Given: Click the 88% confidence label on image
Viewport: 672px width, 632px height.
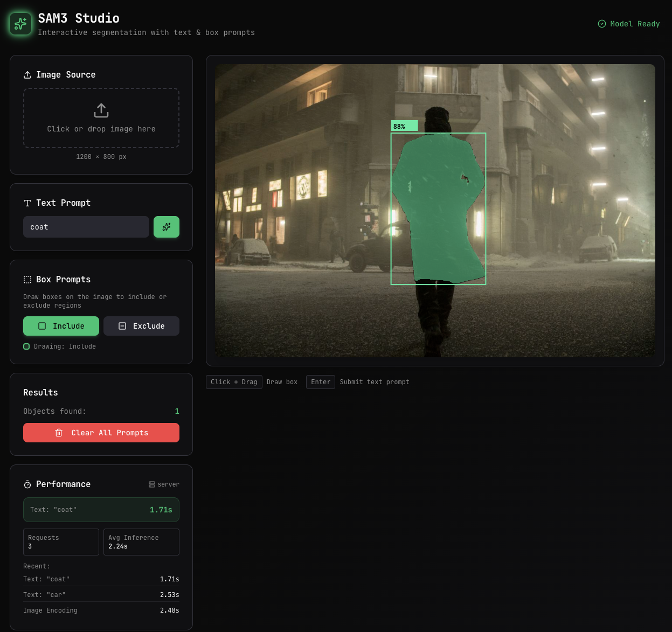Looking at the screenshot, I should pyautogui.click(x=404, y=126).
